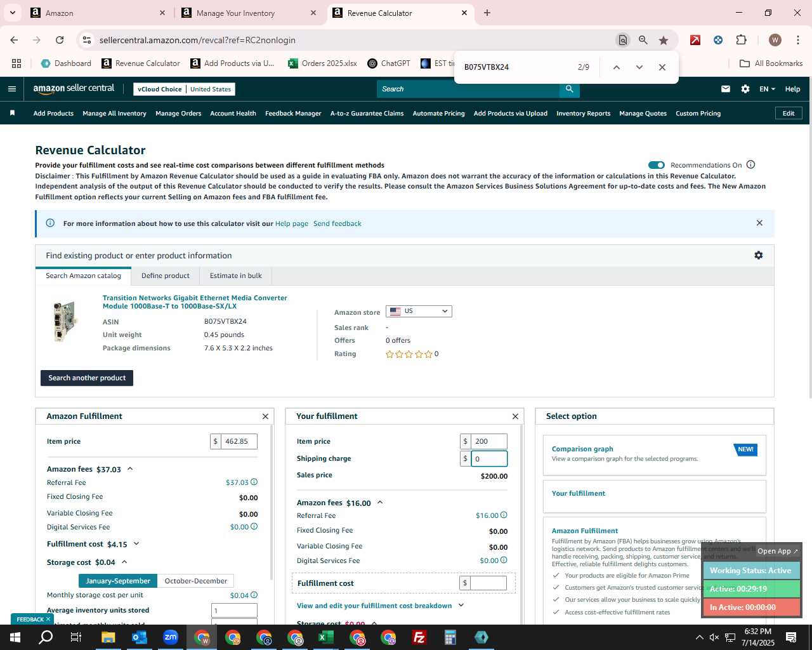Switch to Estimate in bulk tab
812x650 pixels.
(x=236, y=275)
